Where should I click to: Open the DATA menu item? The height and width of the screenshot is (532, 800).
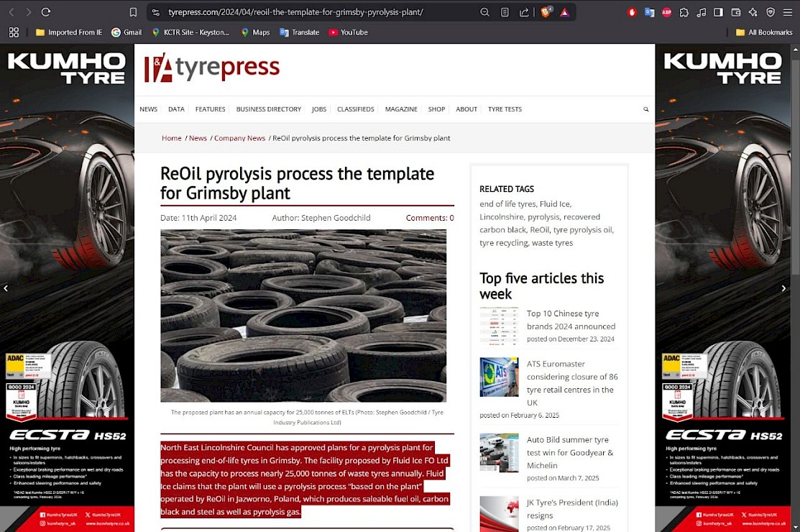176,109
